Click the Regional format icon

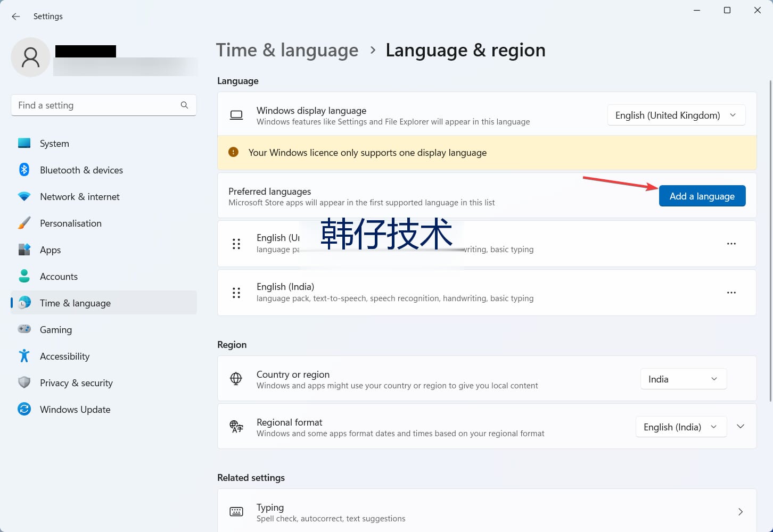[x=236, y=427]
